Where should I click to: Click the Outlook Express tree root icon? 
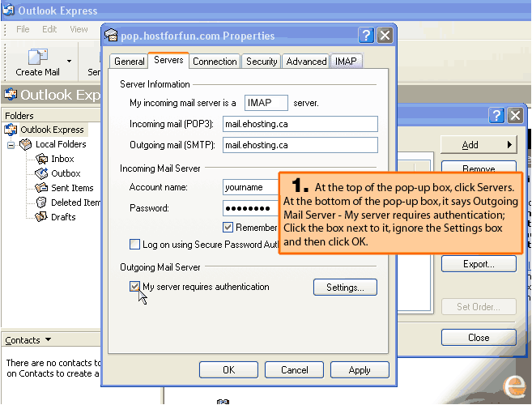click(11, 130)
